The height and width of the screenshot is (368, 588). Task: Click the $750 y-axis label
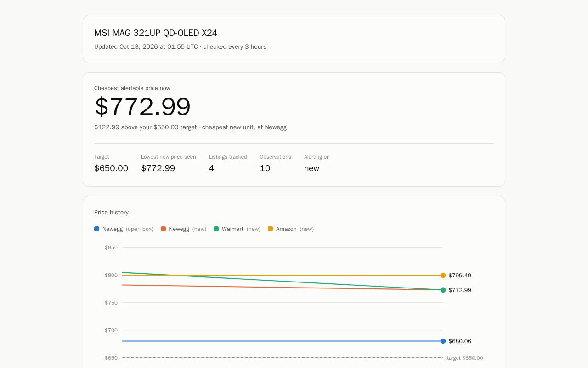tap(111, 303)
